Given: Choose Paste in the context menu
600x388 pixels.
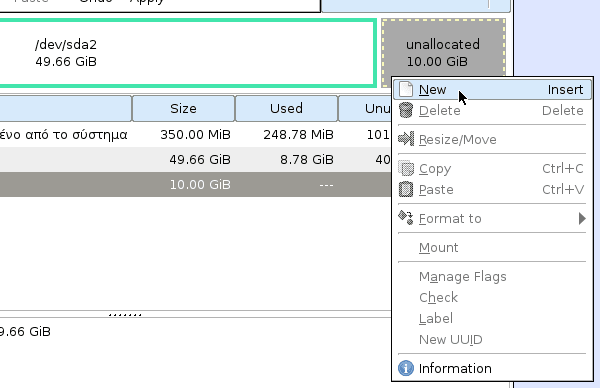Looking at the screenshot, I should click(x=492, y=190).
